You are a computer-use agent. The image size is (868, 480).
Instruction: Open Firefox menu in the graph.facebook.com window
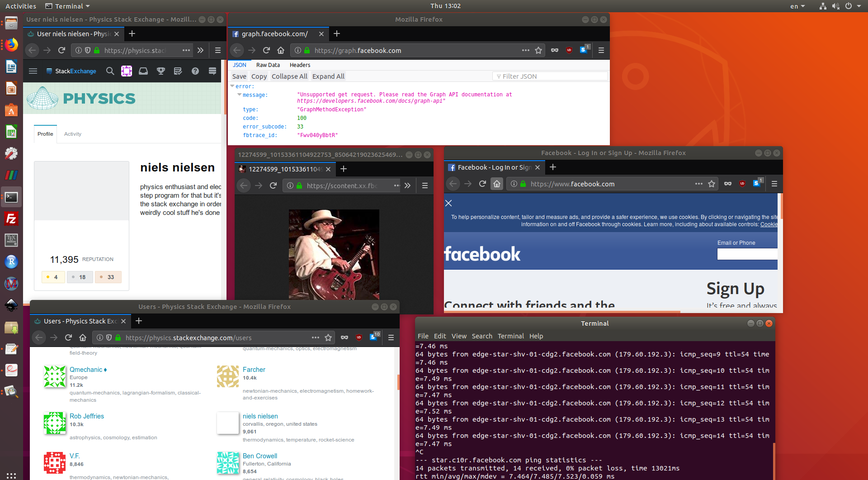[601, 50]
